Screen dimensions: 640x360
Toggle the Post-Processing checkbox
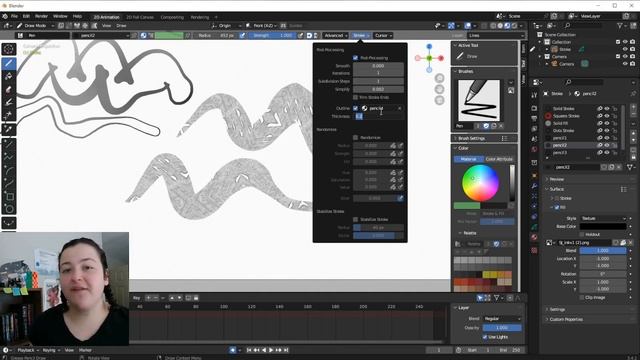tap(355, 58)
